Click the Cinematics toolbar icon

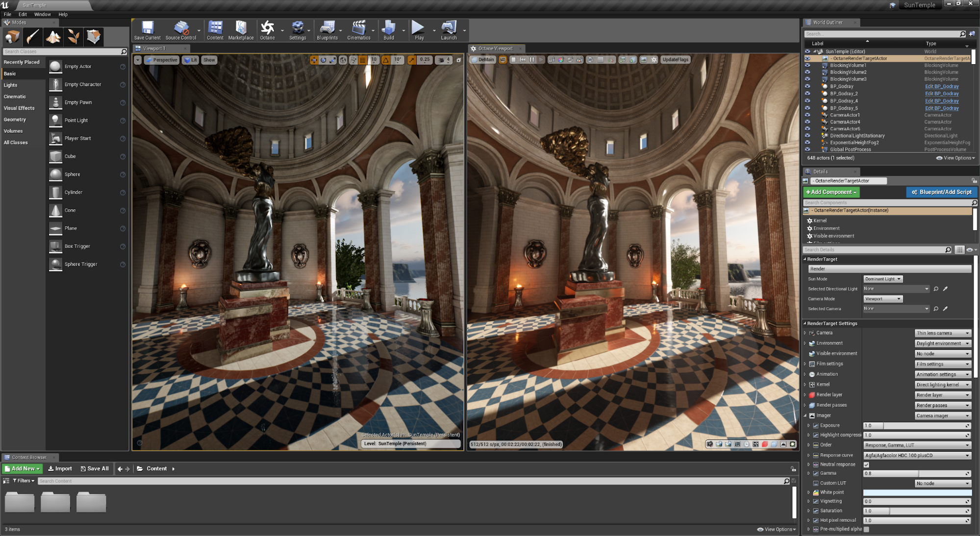[359, 31]
